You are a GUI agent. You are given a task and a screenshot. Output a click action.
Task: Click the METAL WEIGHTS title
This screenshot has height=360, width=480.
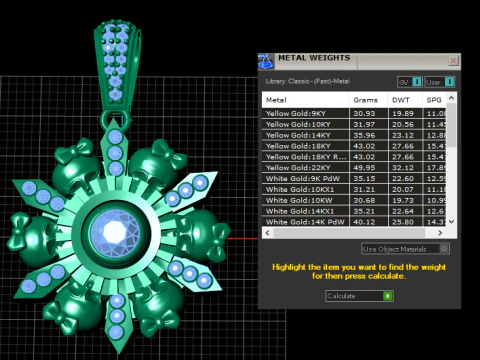[314, 58]
